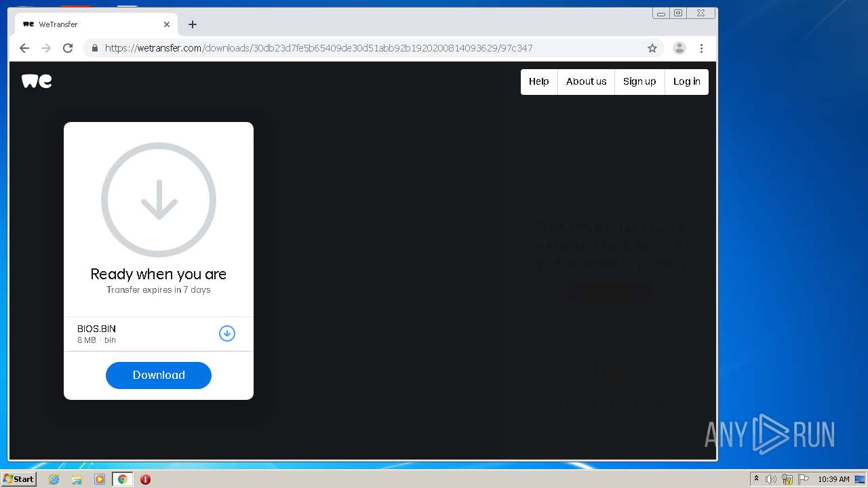
Task: Click the browser forward arrow
Action: click(x=46, y=48)
